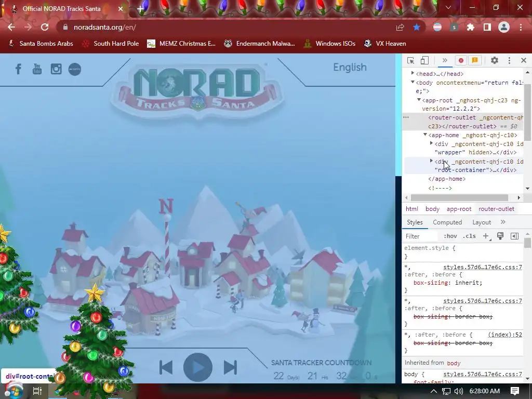Open the Facebook social link
The image size is (532, 399).
tap(18, 69)
